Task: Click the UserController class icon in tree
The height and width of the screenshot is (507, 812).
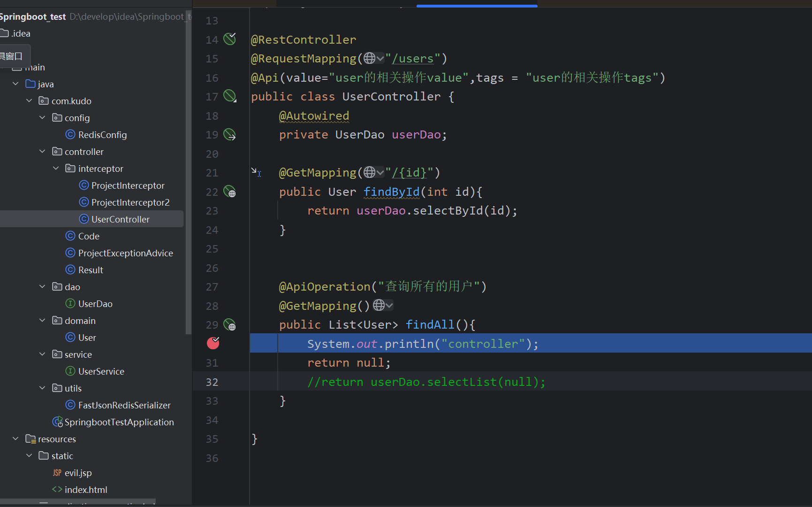Action: [84, 219]
